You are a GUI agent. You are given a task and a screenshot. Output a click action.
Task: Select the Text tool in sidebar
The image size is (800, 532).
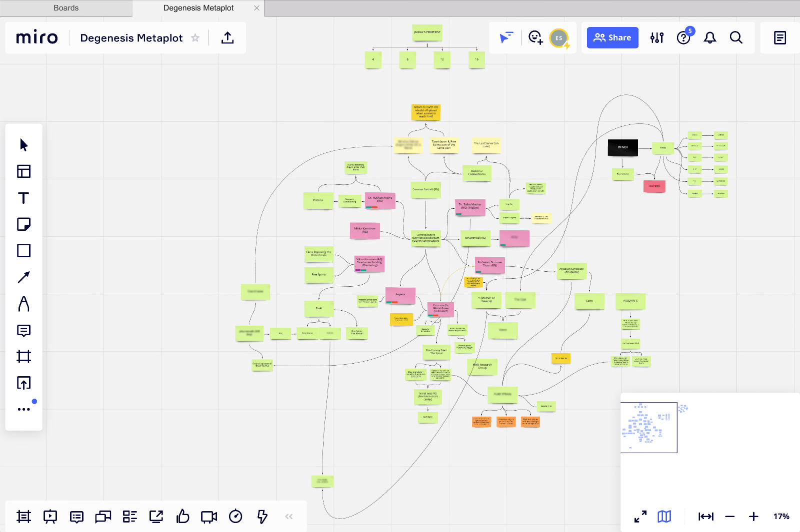pos(23,198)
